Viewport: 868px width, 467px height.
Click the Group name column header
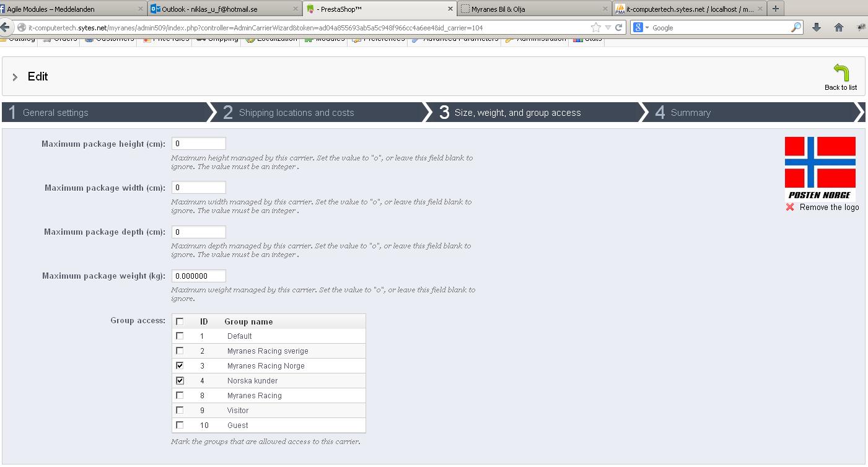(x=248, y=321)
